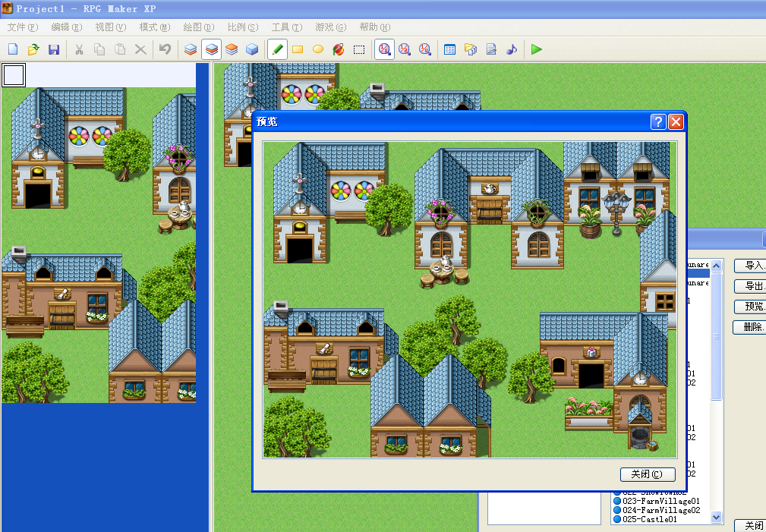766x532 pixels.
Task: Switch to the Events layer cube icon
Action: pos(252,49)
